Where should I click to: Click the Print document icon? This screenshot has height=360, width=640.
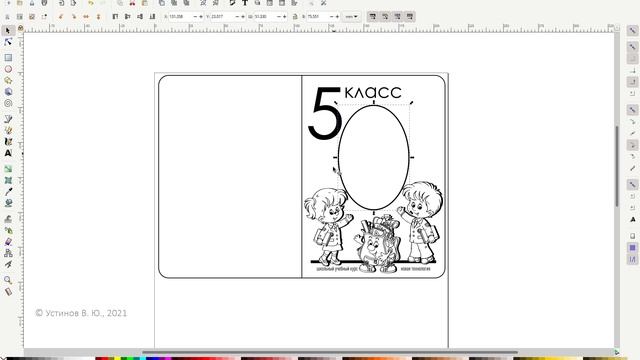coord(44,3)
